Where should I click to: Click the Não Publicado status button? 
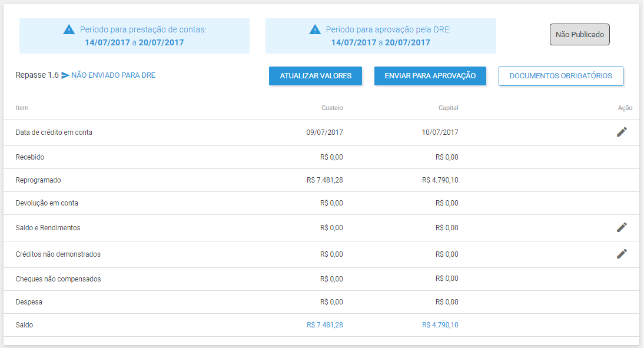tap(579, 35)
